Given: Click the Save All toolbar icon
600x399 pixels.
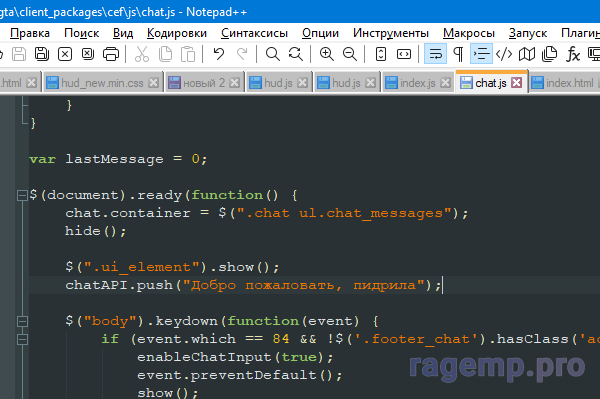Looking at the screenshot, I should (x=42, y=54).
